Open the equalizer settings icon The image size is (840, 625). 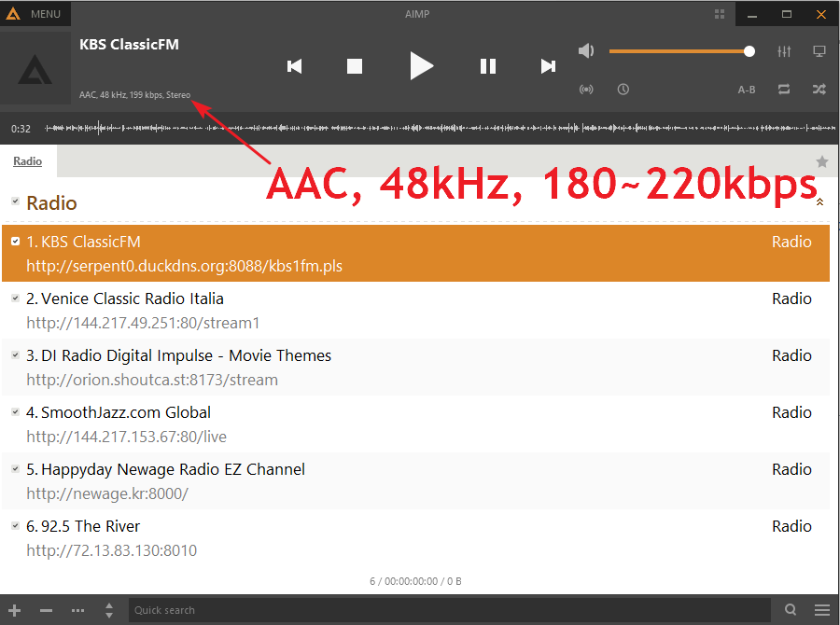(x=784, y=51)
